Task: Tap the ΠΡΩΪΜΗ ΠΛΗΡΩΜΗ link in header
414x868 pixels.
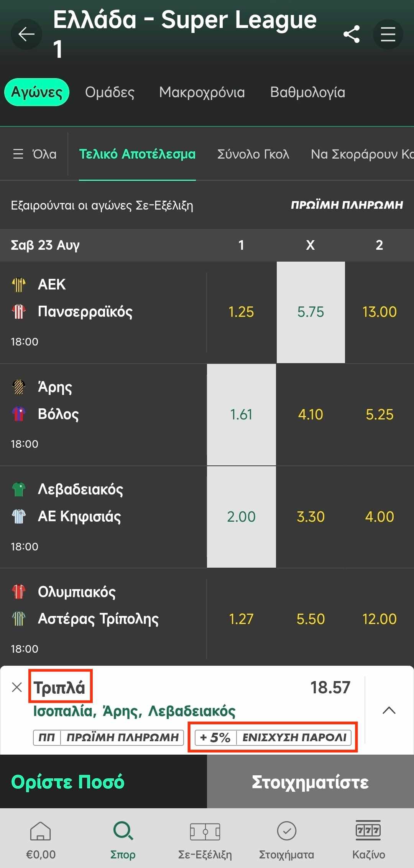Action: [x=347, y=205]
